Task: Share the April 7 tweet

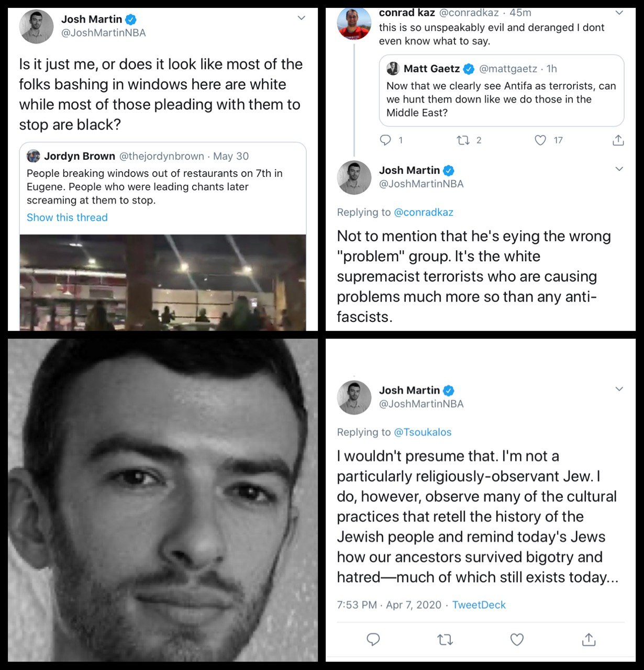Action: [589, 639]
